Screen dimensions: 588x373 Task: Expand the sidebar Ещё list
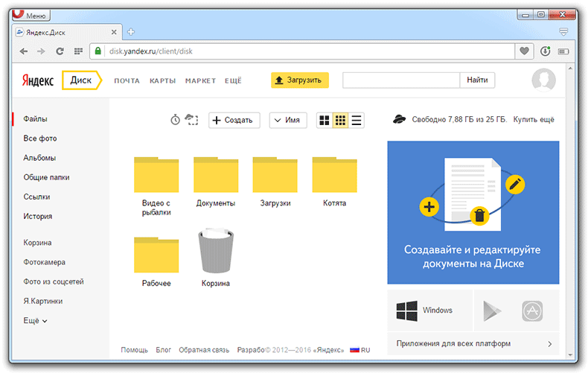click(x=35, y=321)
